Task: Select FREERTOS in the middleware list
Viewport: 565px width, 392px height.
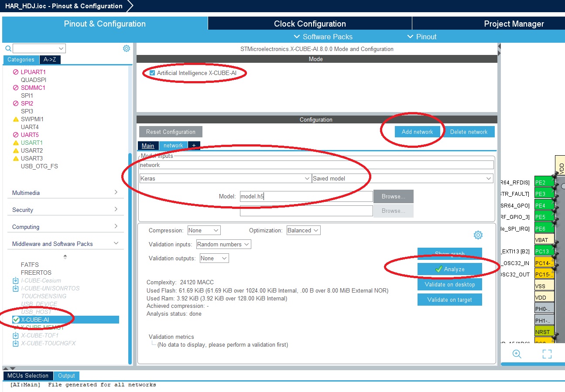Action: tap(36, 273)
